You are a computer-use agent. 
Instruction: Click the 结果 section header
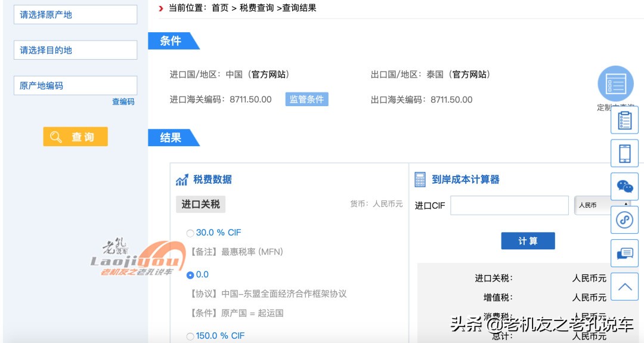174,138
